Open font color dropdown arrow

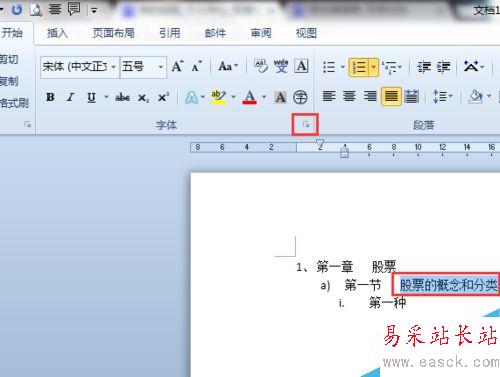[x=264, y=97]
